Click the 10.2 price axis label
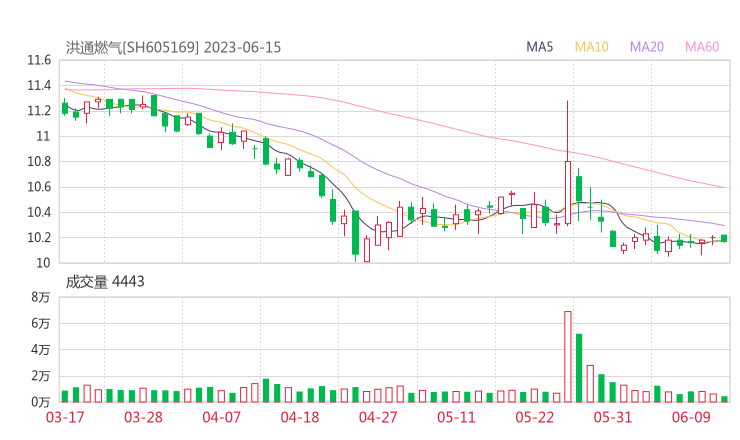Image resolution: width=740 pixels, height=440 pixels. coord(39,237)
